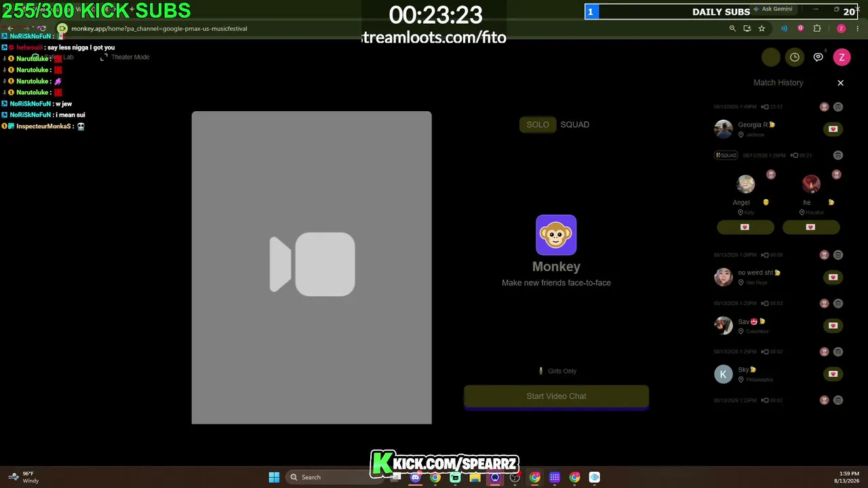Report the 'no weird sht' match
Image resolution: width=868 pixels, height=488 pixels.
[825, 255]
